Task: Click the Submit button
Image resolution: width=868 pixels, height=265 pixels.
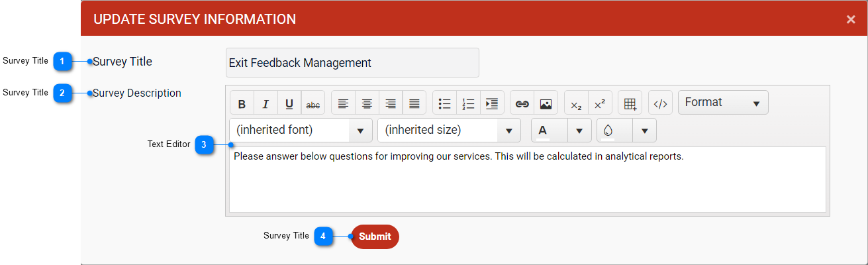Action: click(375, 237)
